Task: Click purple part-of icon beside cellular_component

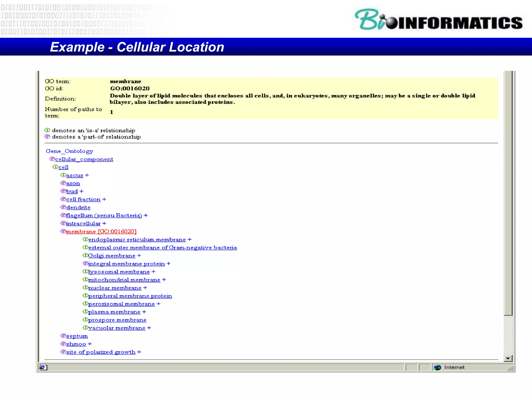Action: 52,159
